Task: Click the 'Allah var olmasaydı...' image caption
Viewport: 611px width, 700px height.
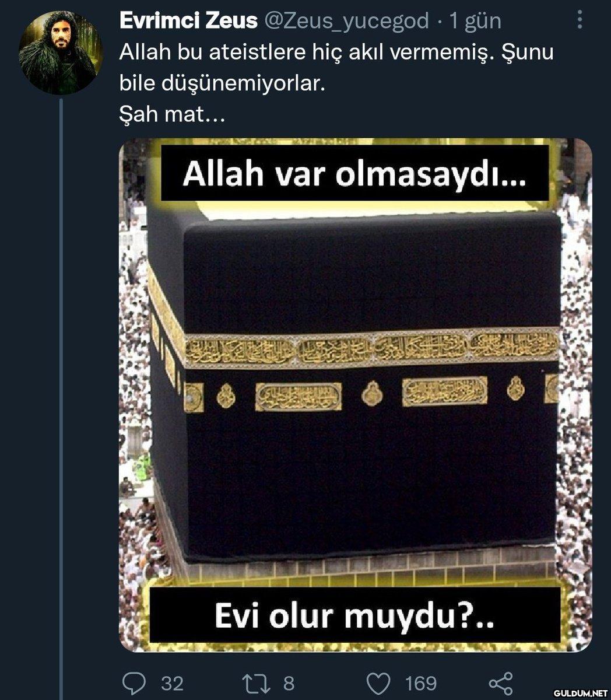Action: coord(354,174)
